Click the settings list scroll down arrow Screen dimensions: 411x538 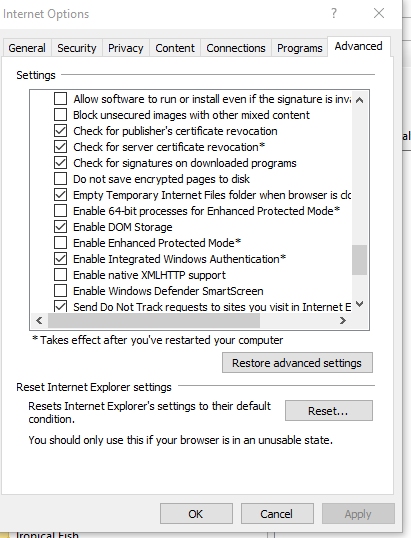pyautogui.click(x=360, y=304)
